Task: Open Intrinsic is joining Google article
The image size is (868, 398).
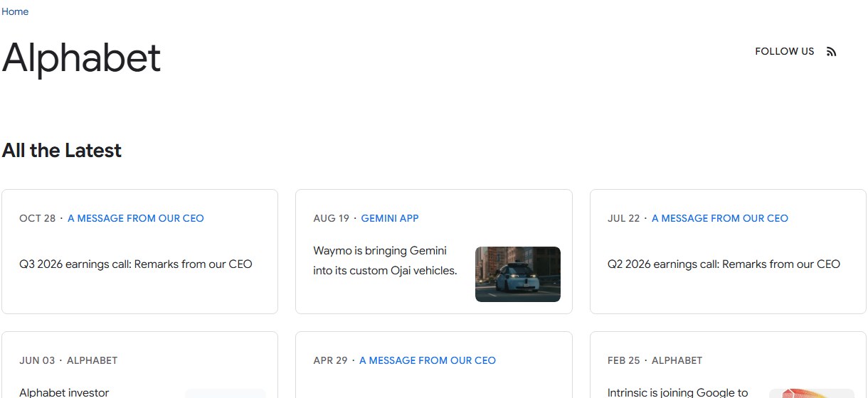Action: 678,392
